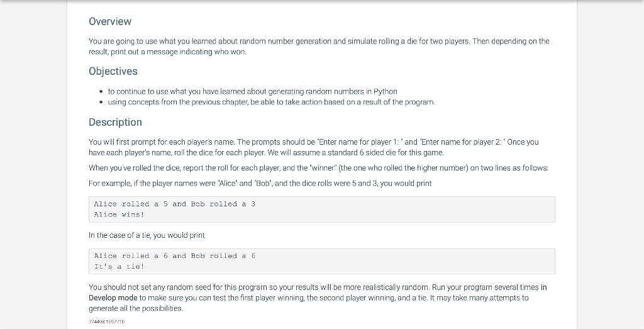
Task: Click the bullet about concepts from previous chapter
Action: tap(272, 102)
